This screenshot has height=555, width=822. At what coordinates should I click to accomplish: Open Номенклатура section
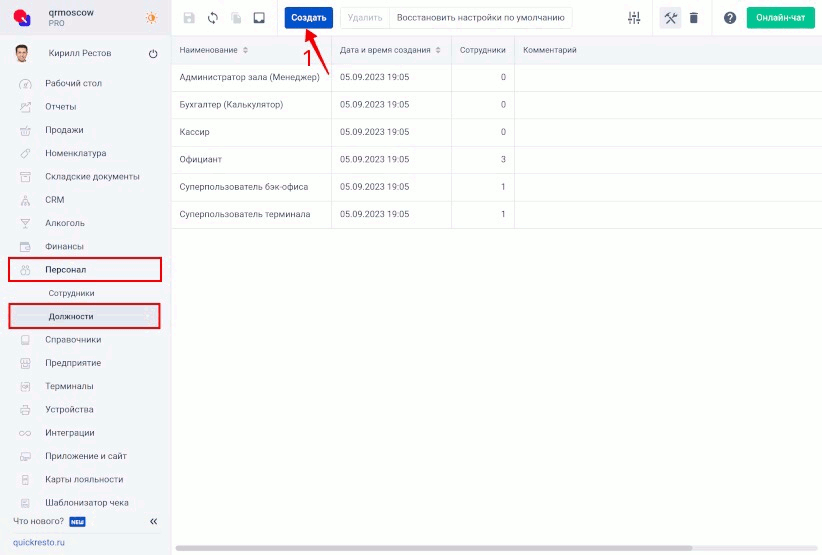(x=75, y=153)
